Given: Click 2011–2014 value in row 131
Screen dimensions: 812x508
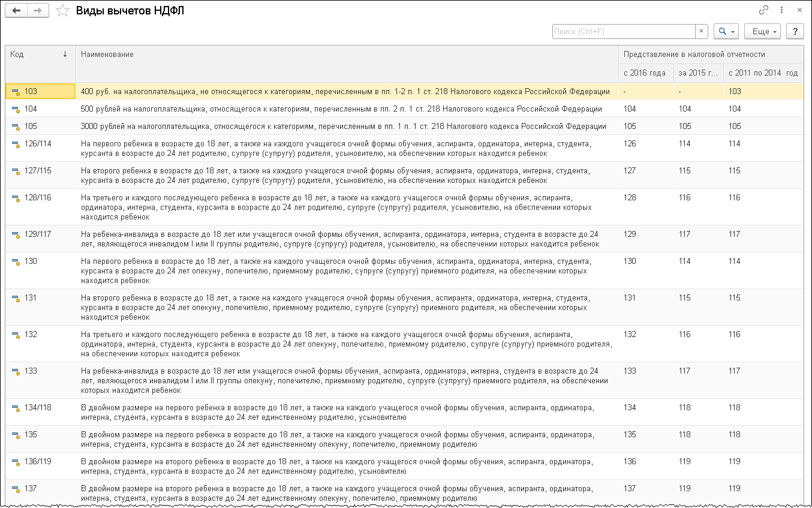Looking at the screenshot, I should point(735,297).
